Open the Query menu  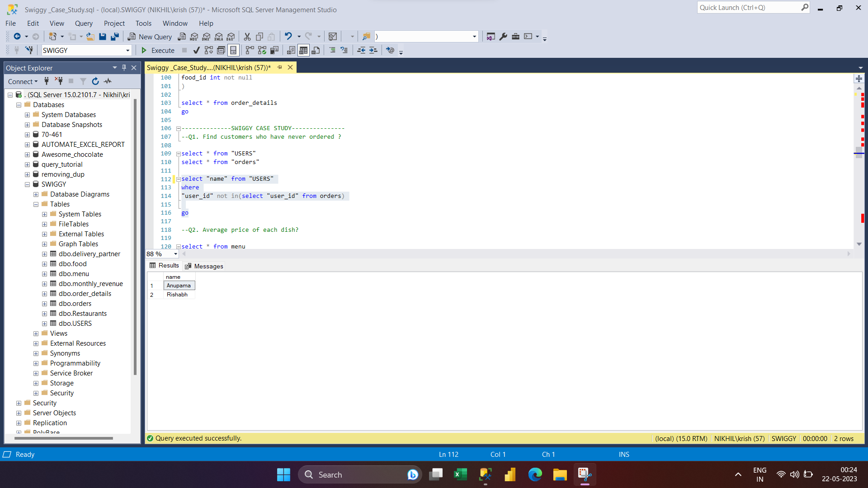click(x=84, y=23)
